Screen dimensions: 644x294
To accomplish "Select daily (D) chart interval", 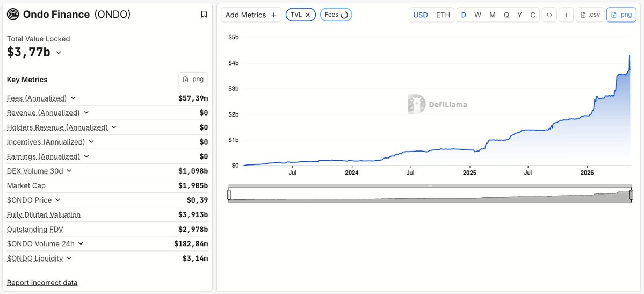I will 464,15.
